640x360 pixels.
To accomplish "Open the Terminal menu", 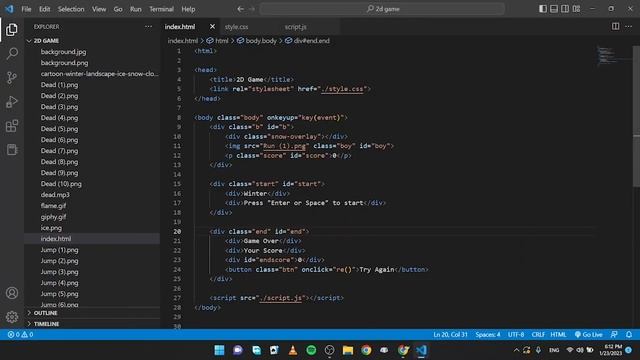I will tap(161, 9).
